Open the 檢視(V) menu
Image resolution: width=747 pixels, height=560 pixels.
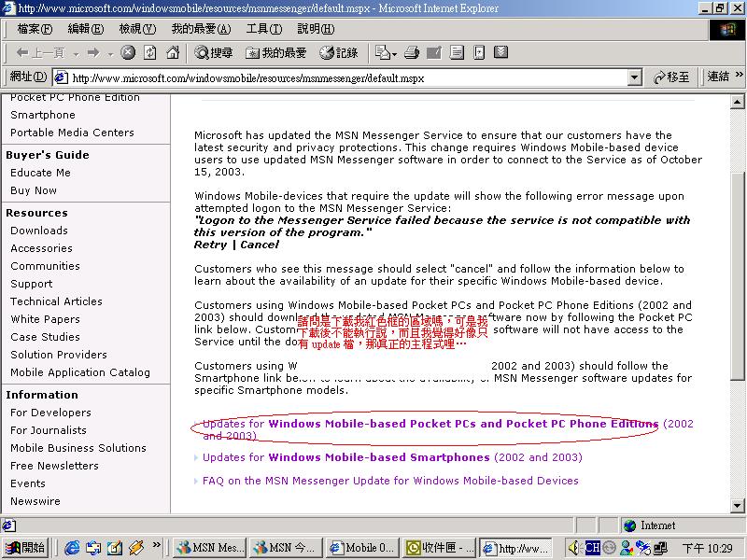[x=137, y=29]
